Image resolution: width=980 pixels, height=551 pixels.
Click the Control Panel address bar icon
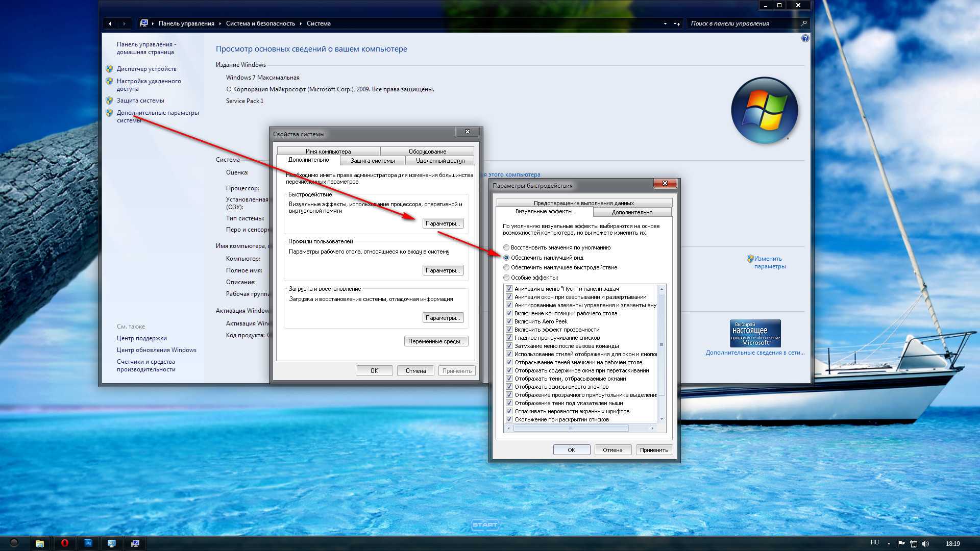click(144, 23)
